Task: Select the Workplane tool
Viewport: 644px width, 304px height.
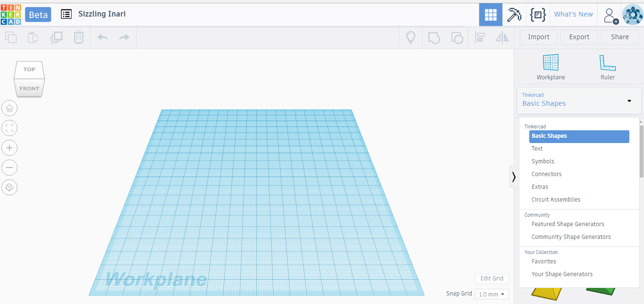Action: tap(551, 67)
